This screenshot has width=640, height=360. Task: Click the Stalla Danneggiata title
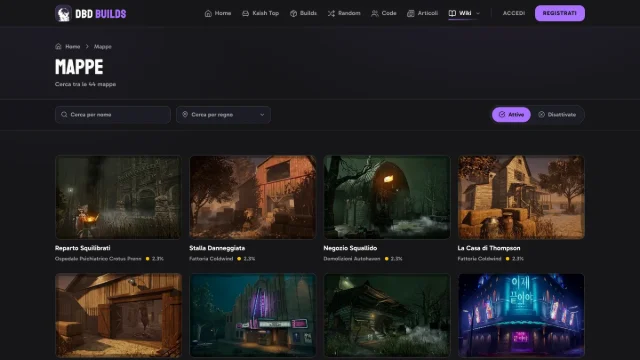pyautogui.click(x=217, y=248)
